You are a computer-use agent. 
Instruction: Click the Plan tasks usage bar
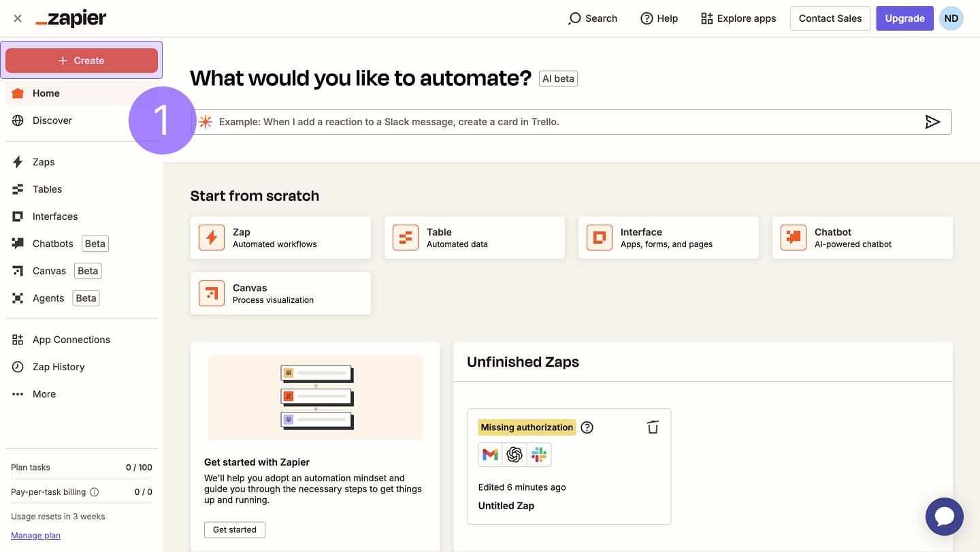tap(82, 478)
